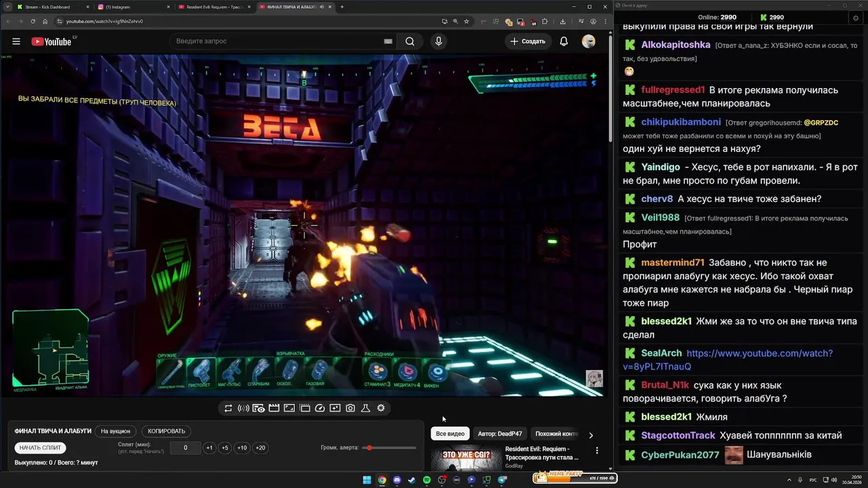The width and height of the screenshot is (868, 488).
Task: Click the Chrome home button
Action: pyautogui.click(x=45, y=21)
